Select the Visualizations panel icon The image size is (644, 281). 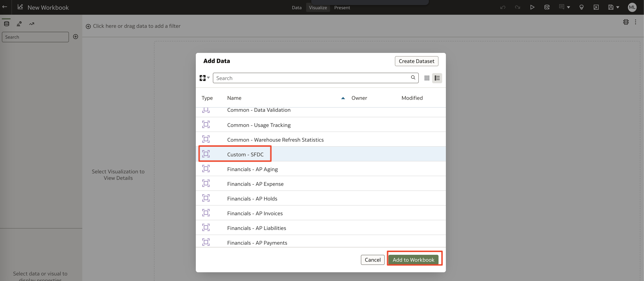(19, 23)
